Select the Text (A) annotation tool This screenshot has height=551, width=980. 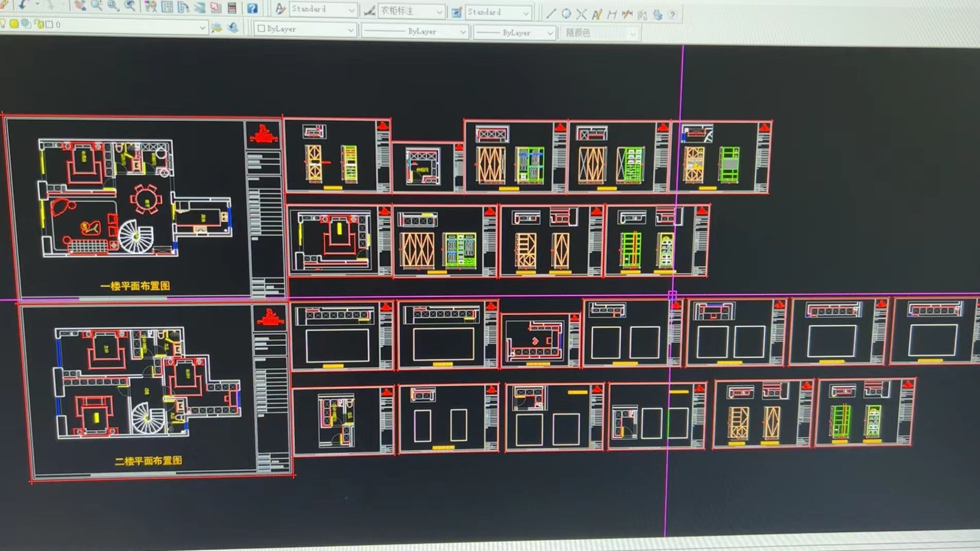pos(597,14)
